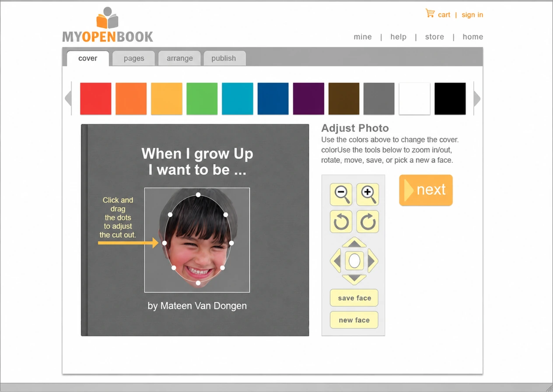Switch to the pages tab
The height and width of the screenshot is (392, 553).
(x=134, y=59)
